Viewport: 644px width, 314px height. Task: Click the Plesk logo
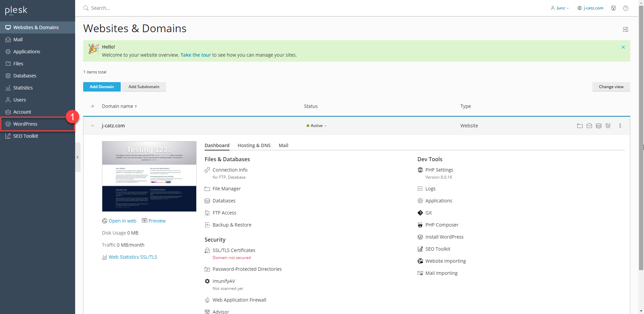pos(16,10)
